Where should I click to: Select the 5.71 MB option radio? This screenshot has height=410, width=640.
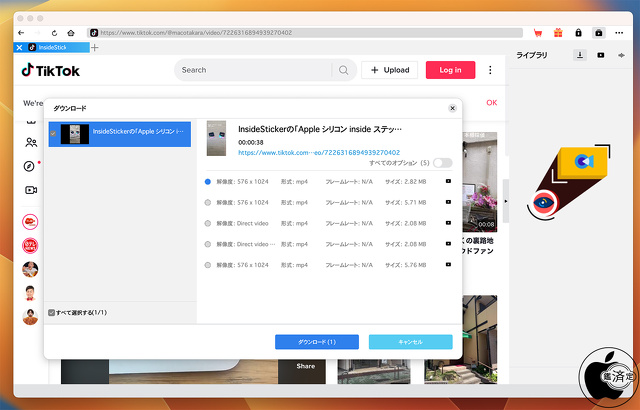pyautogui.click(x=208, y=202)
